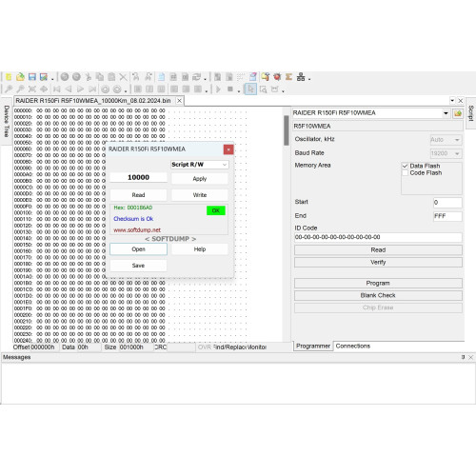Click the ID Code input field
The width and height of the screenshot is (476, 476).
(x=378, y=237)
